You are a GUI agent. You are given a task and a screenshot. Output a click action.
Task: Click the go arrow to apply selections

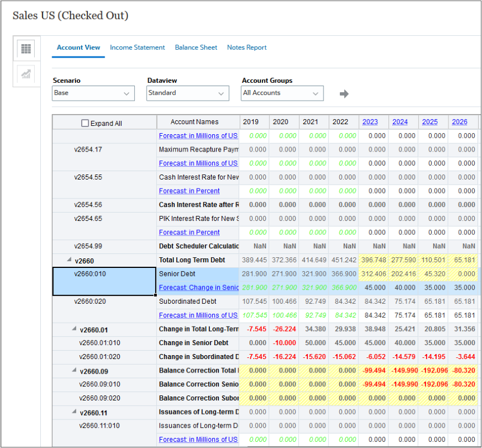pos(344,93)
